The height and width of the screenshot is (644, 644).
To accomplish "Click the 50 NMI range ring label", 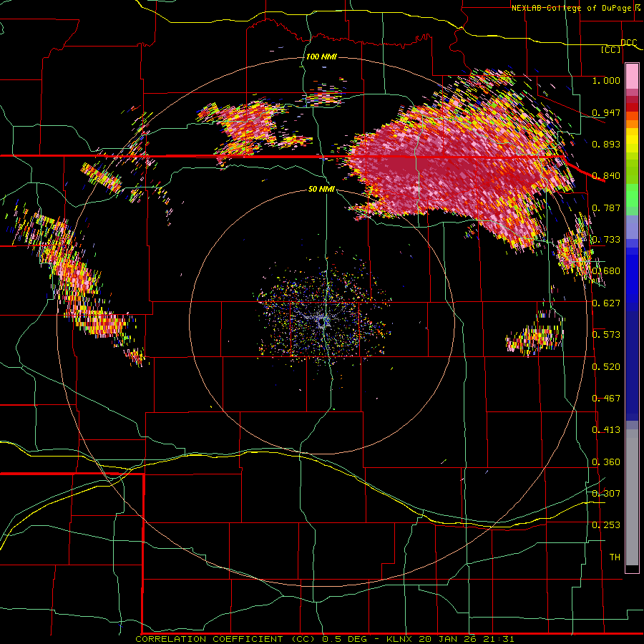I will click(x=321, y=190).
